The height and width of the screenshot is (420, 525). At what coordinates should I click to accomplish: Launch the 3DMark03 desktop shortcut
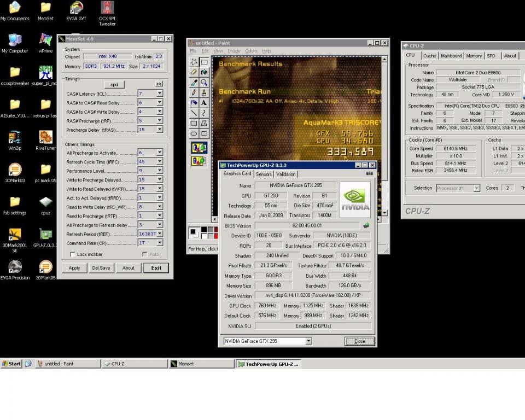tap(15, 172)
